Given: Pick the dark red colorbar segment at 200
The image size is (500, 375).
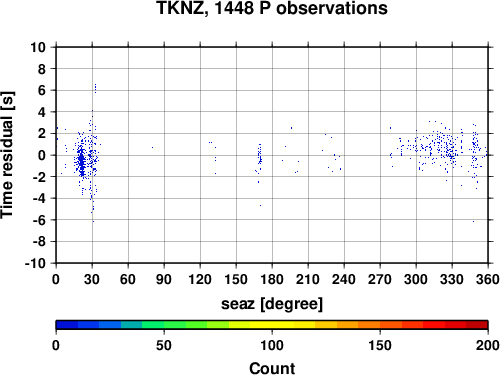Looking at the screenshot, I should [477, 325].
